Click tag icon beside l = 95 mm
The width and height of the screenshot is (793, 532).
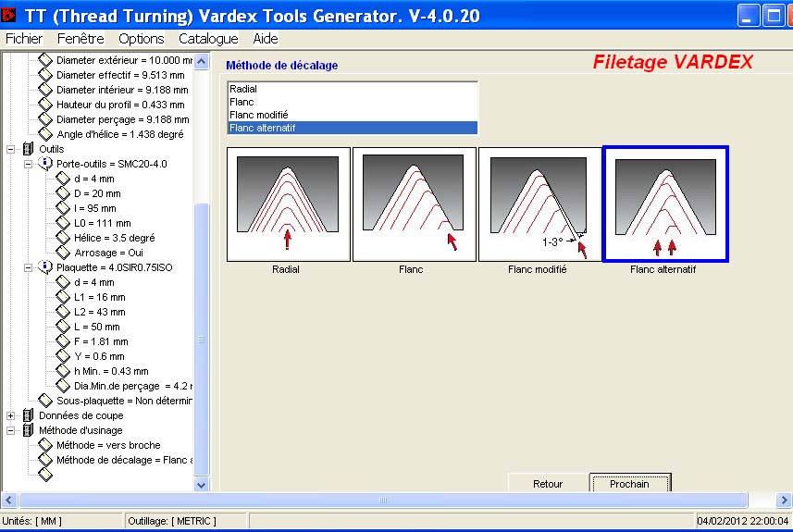(x=63, y=208)
